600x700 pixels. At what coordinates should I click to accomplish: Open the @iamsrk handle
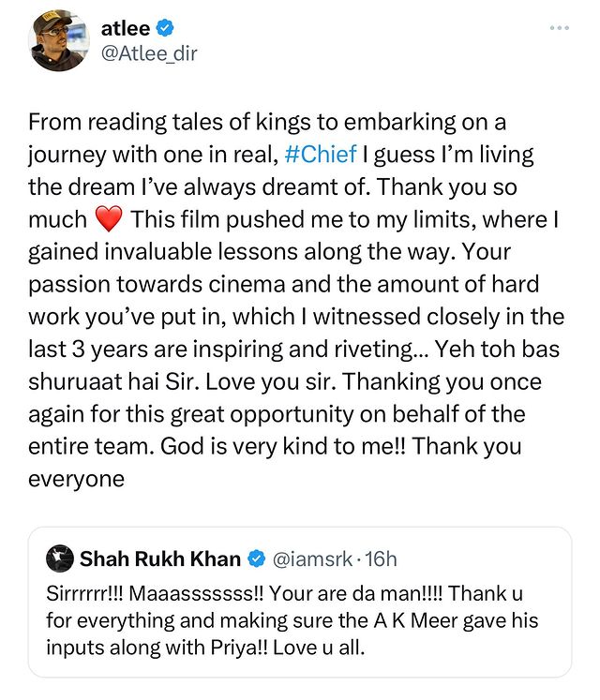(310, 559)
